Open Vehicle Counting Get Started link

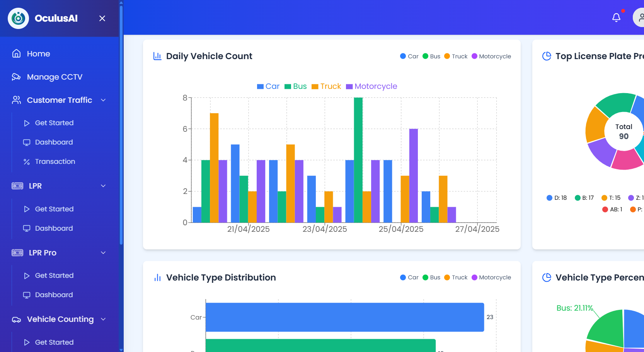pyautogui.click(x=54, y=342)
